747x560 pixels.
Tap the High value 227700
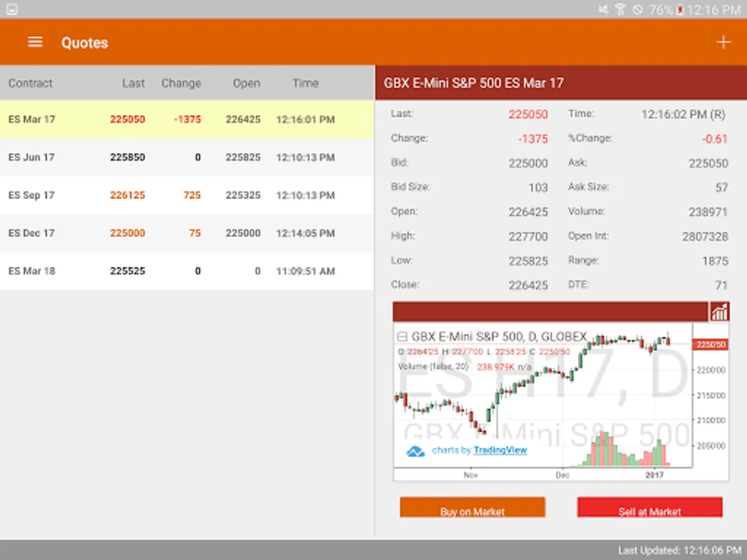click(x=529, y=237)
